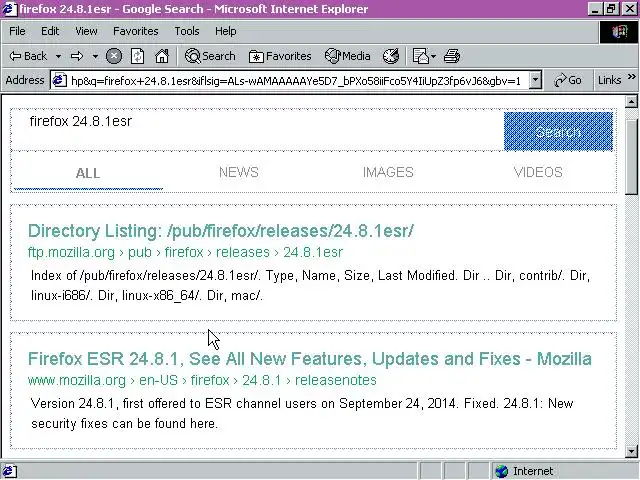
Task: Click the status bar page icon
Action: click(x=9, y=471)
